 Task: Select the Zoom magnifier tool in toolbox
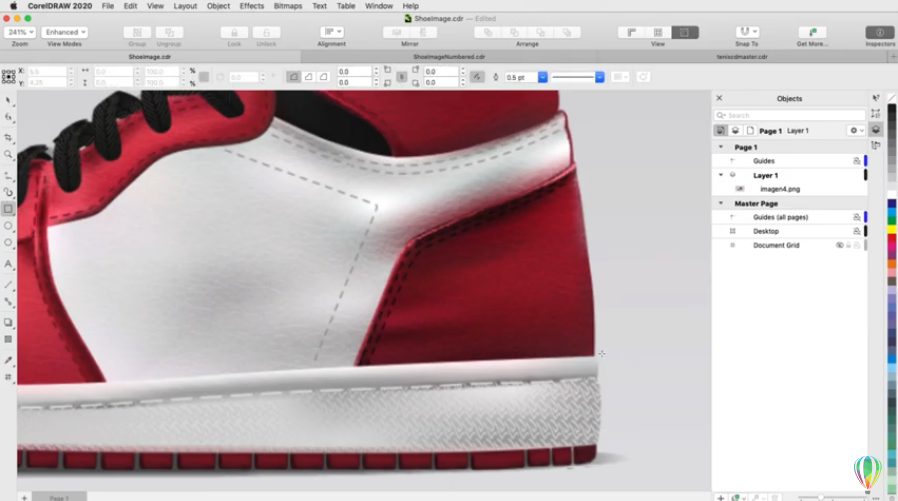[x=8, y=155]
